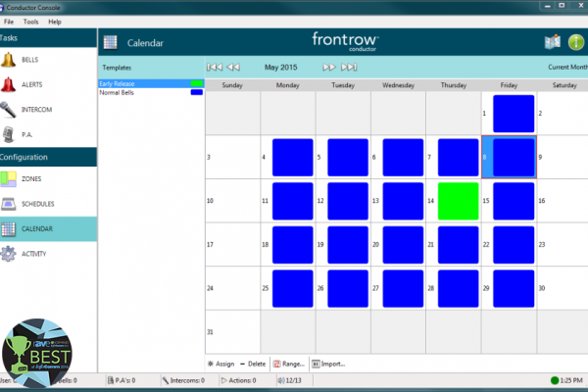
Task: Select the May 15 schedule block
Action: point(514,201)
